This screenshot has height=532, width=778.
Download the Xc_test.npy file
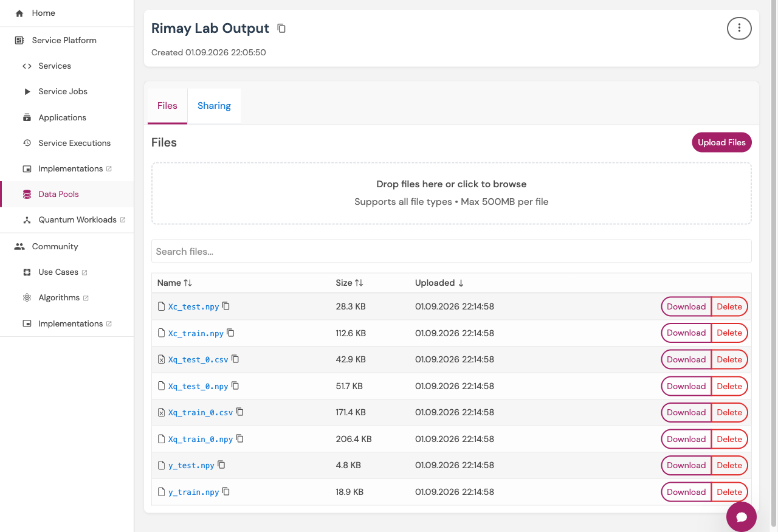[x=686, y=306]
